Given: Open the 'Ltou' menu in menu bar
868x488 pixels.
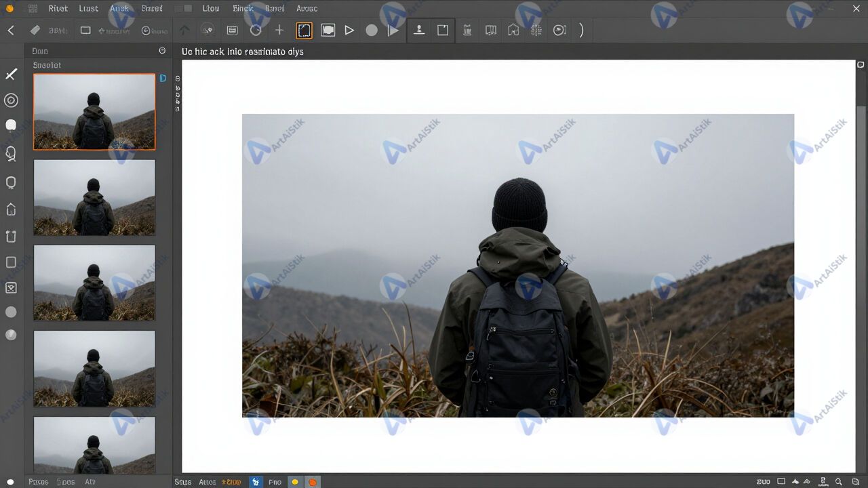Looking at the screenshot, I should [211, 9].
